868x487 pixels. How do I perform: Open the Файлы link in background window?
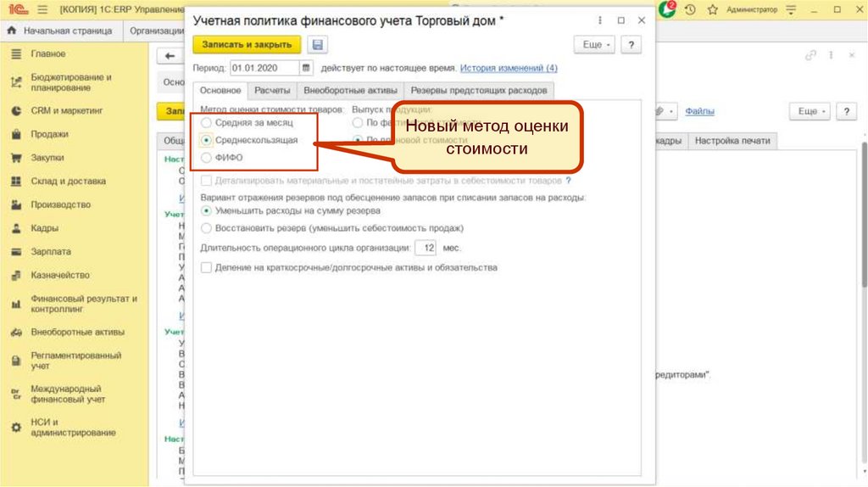click(699, 111)
